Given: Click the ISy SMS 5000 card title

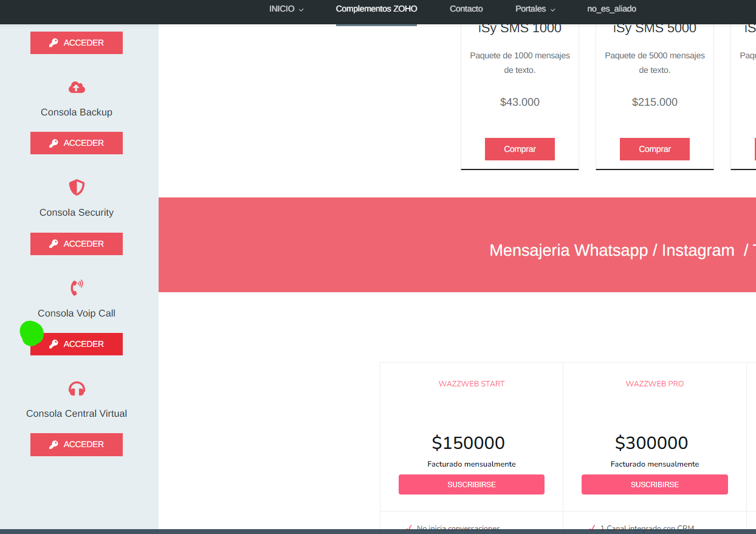Looking at the screenshot, I should pyautogui.click(x=655, y=28).
